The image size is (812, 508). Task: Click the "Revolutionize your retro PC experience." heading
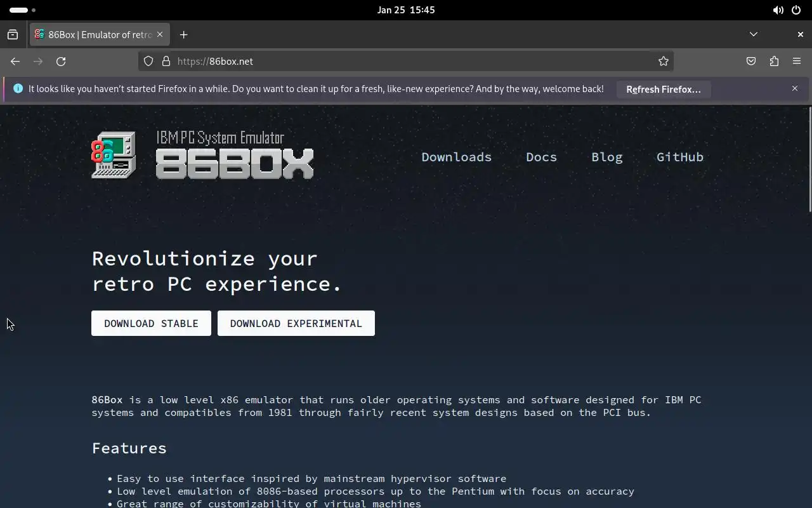216,271
